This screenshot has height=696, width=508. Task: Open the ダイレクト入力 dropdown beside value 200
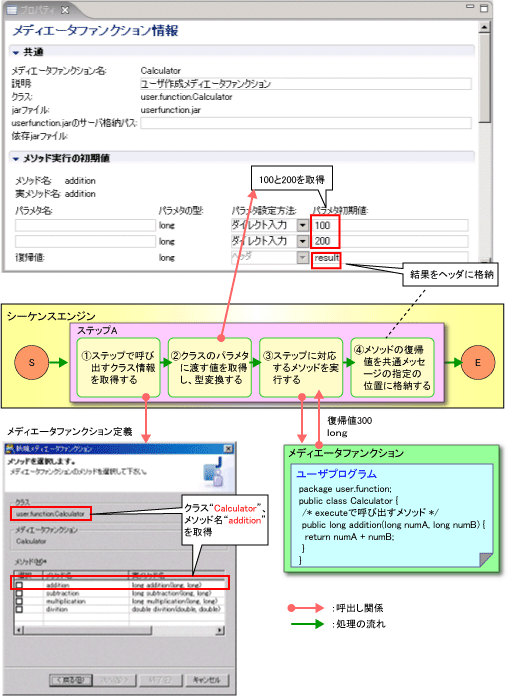[302, 241]
